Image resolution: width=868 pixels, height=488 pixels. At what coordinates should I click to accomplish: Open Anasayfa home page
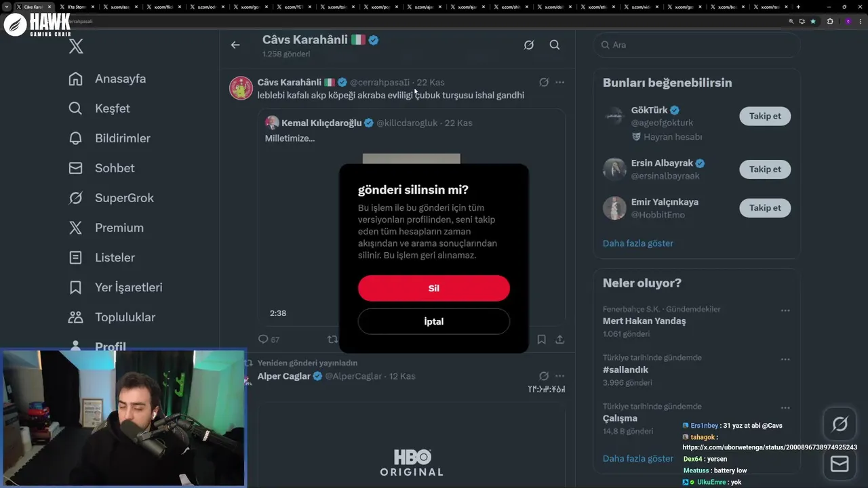click(107, 79)
